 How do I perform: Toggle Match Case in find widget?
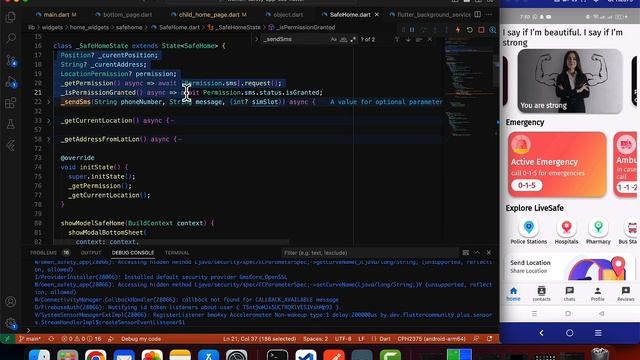(x=334, y=40)
